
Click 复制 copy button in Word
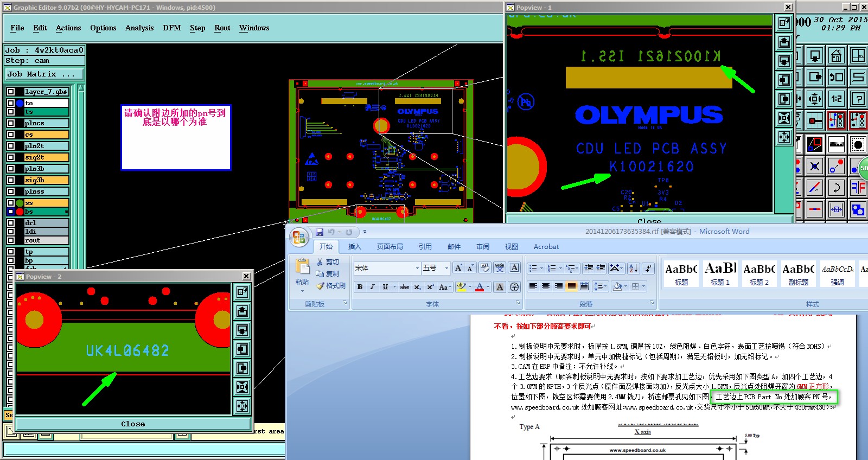click(x=328, y=274)
